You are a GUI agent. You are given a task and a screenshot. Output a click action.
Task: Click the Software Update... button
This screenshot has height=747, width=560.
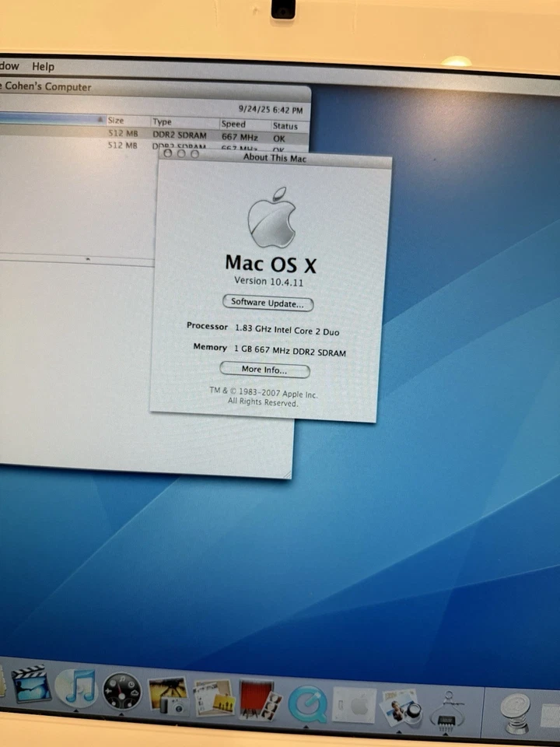pos(268,303)
